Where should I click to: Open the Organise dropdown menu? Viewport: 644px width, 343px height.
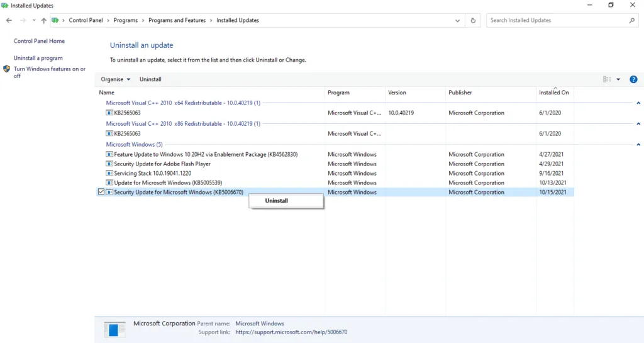pyautogui.click(x=116, y=79)
